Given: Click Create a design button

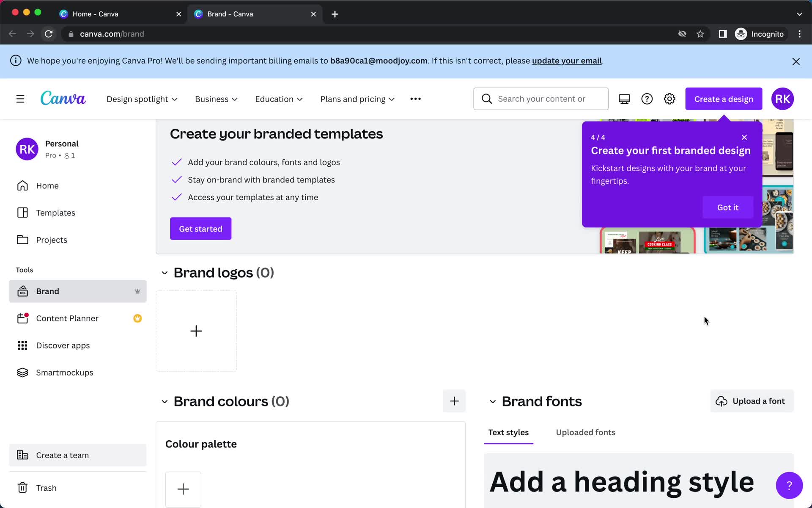Looking at the screenshot, I should [724, 99].
